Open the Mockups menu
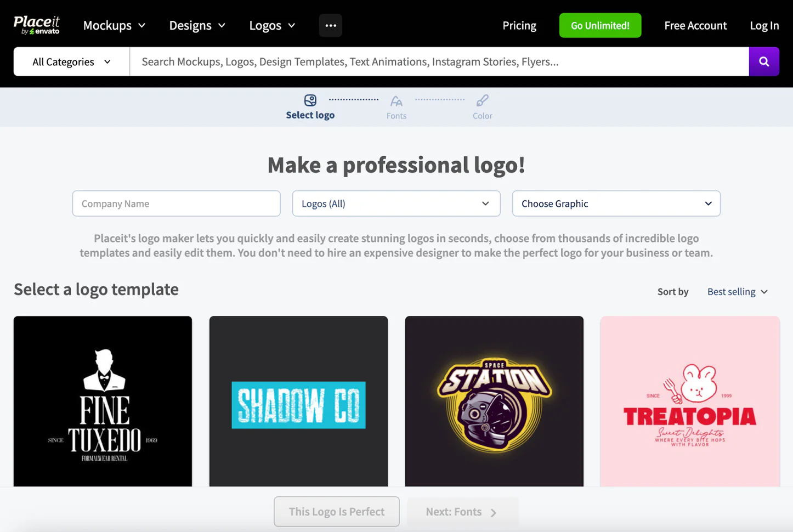This screenshot has height=532, width=793. pos(114,25)
